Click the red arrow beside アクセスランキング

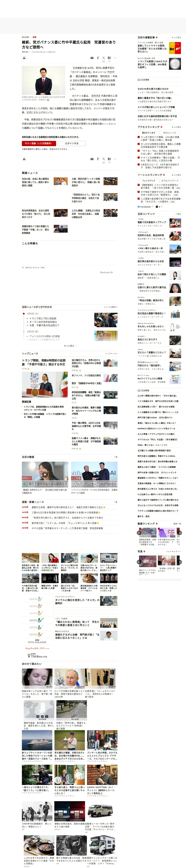click(x=161, y=127)
